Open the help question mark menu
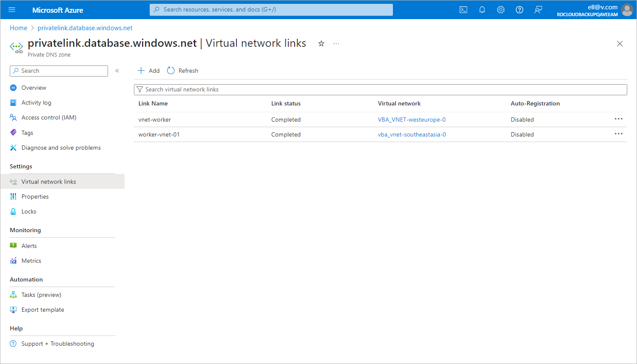This screenshot has width=637, height=364. [520, 10]
